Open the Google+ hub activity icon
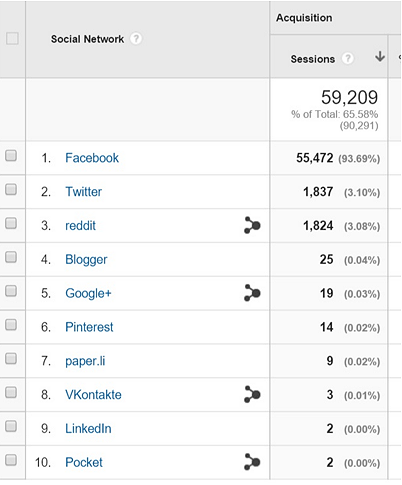Viewport: 402px width, 485px height. 252,293
